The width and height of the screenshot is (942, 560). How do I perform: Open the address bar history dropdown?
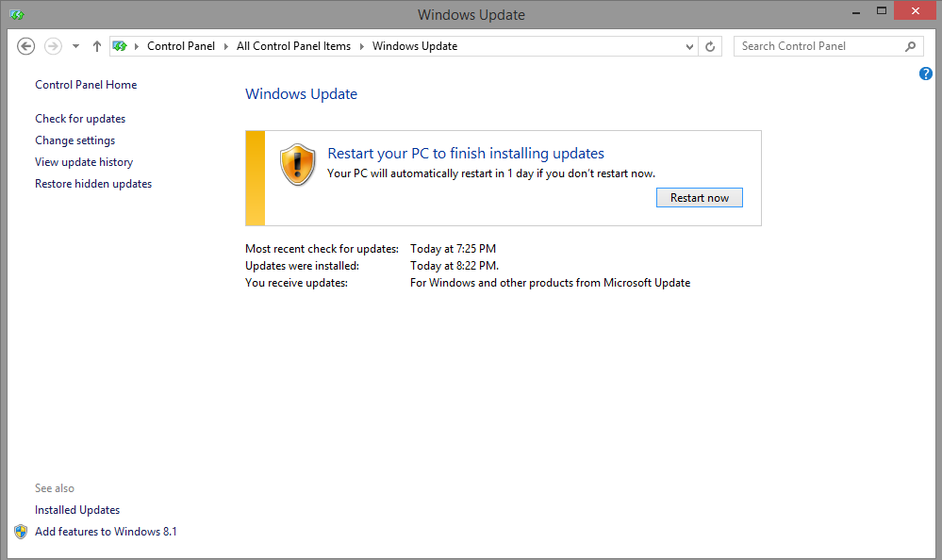689,46
